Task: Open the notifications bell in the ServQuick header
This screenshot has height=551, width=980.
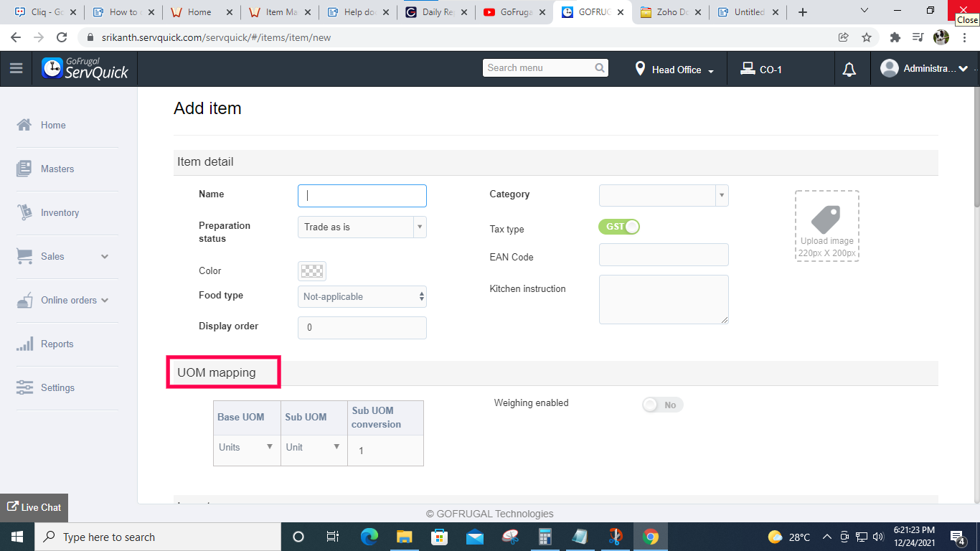Action: click(849, 70)
